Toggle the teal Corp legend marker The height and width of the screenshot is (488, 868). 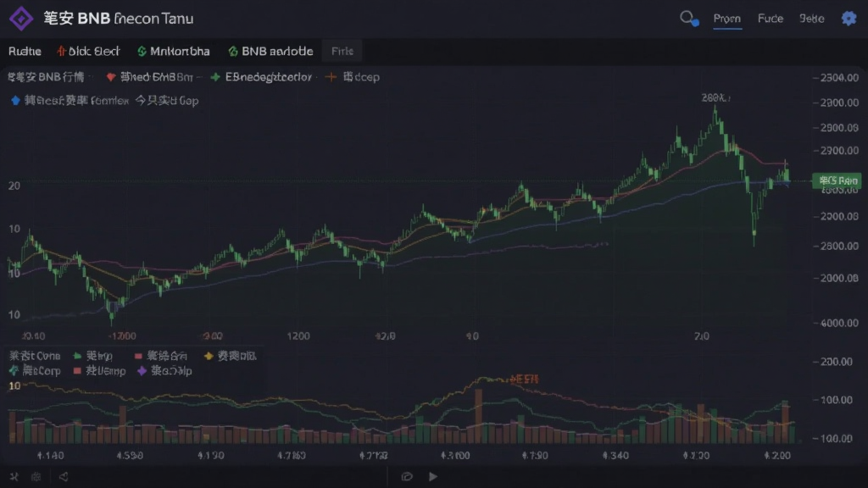point(14,371)
